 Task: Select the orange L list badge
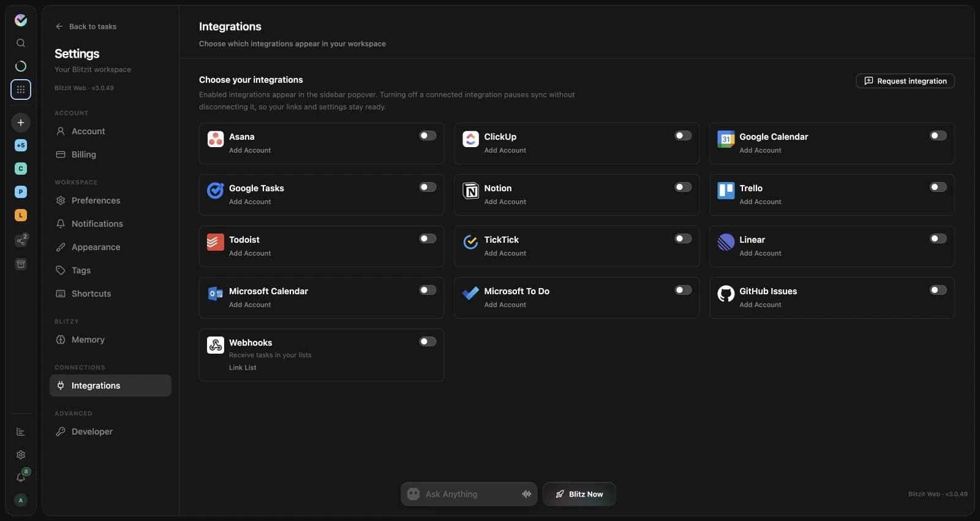[x=21, y=215]
